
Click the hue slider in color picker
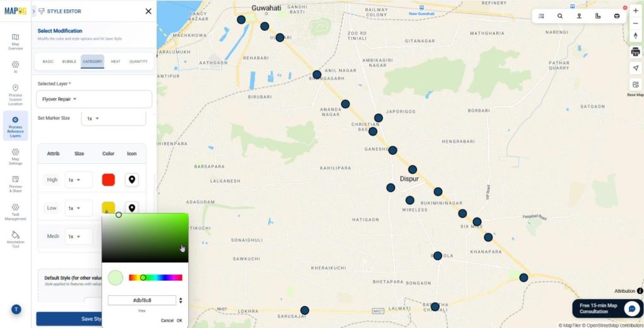(x=155, y=277)
